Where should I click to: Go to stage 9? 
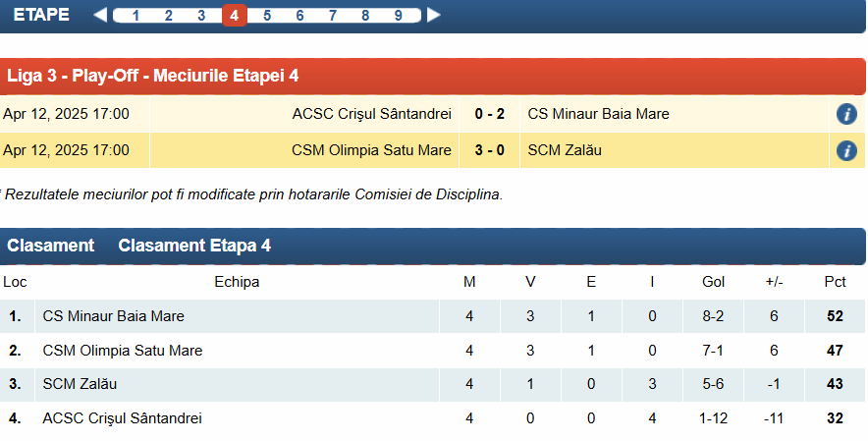tap(398, 16)
